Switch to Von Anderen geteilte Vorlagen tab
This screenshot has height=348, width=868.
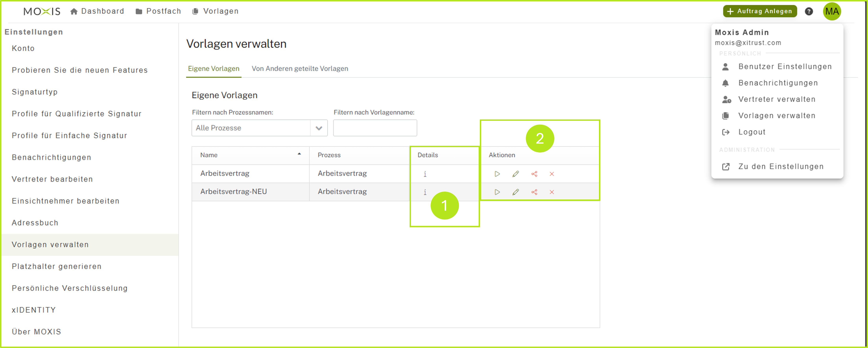(299, 68)
